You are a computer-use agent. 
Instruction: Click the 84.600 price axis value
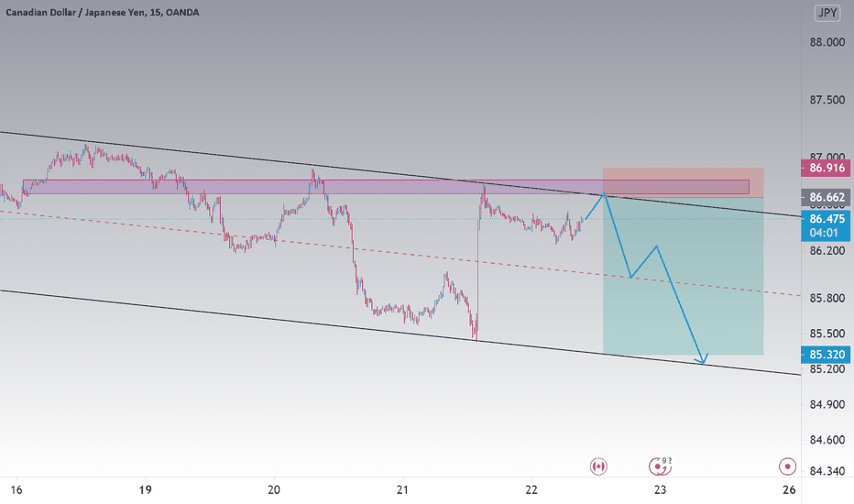coord(827,440)
